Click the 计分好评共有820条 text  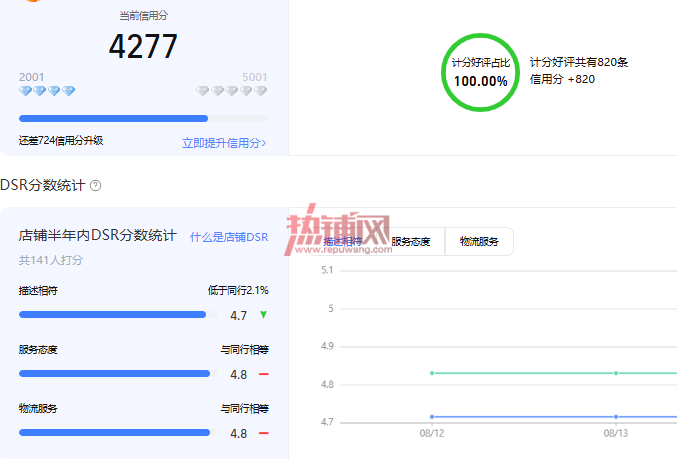(579, 62)
